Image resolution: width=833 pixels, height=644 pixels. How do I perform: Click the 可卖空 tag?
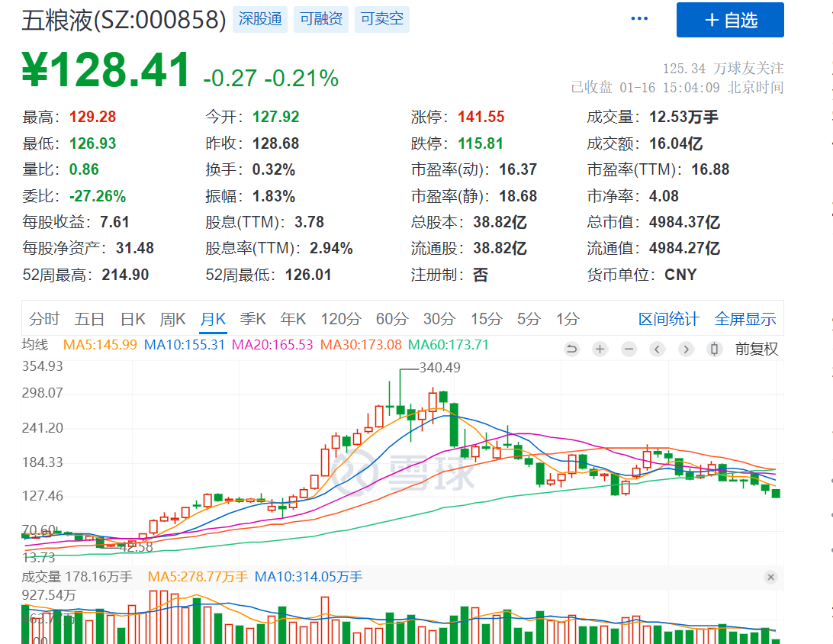coord(382,19)
